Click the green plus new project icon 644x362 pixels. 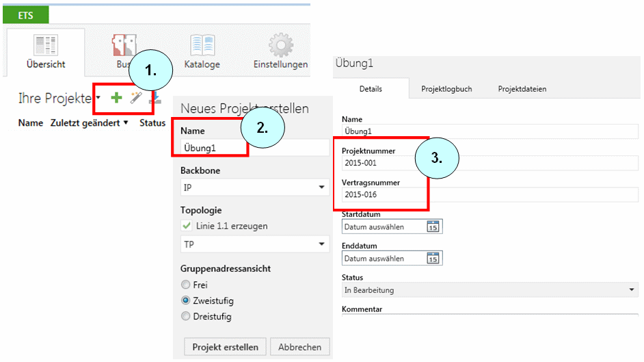116,99
